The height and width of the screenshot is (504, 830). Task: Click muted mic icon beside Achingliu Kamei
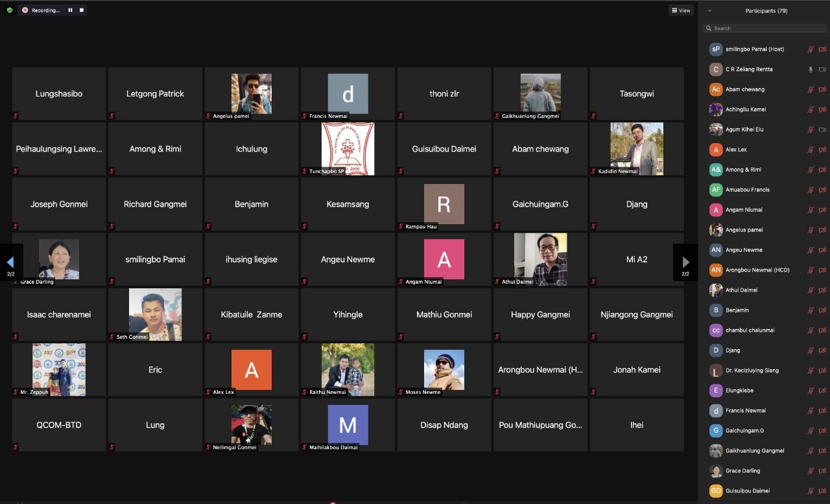tap(810, 109)
